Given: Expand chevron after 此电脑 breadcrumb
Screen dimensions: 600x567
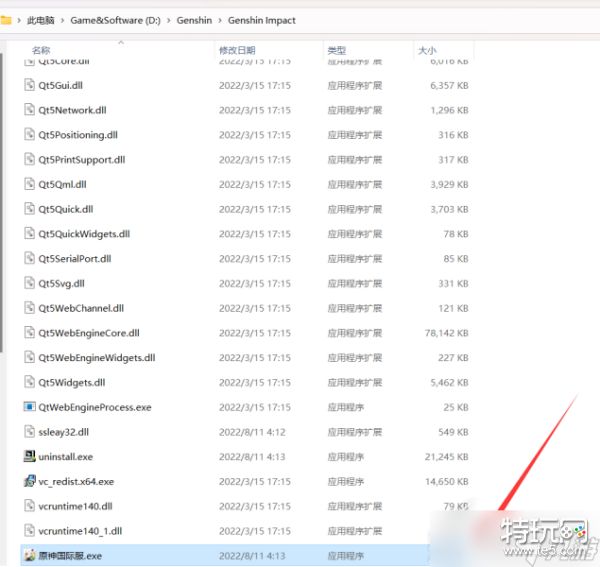Looking at the screenshot, I should point(62,20).
